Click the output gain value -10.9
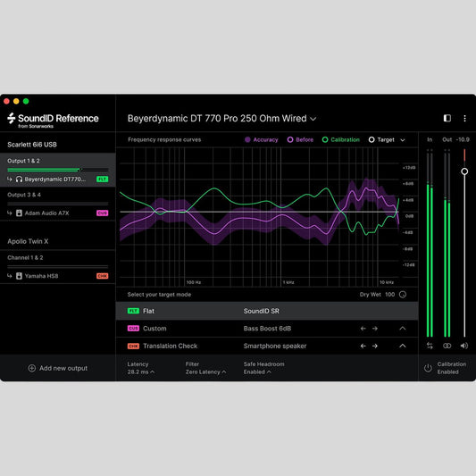The image size is (476, 476). point(463,139)
